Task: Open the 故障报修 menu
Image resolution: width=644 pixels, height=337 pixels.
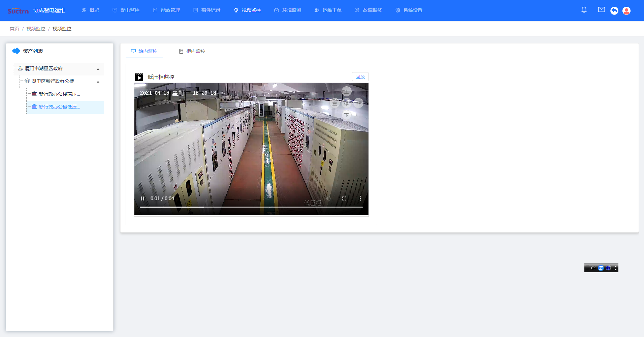Action: [368, 10]
